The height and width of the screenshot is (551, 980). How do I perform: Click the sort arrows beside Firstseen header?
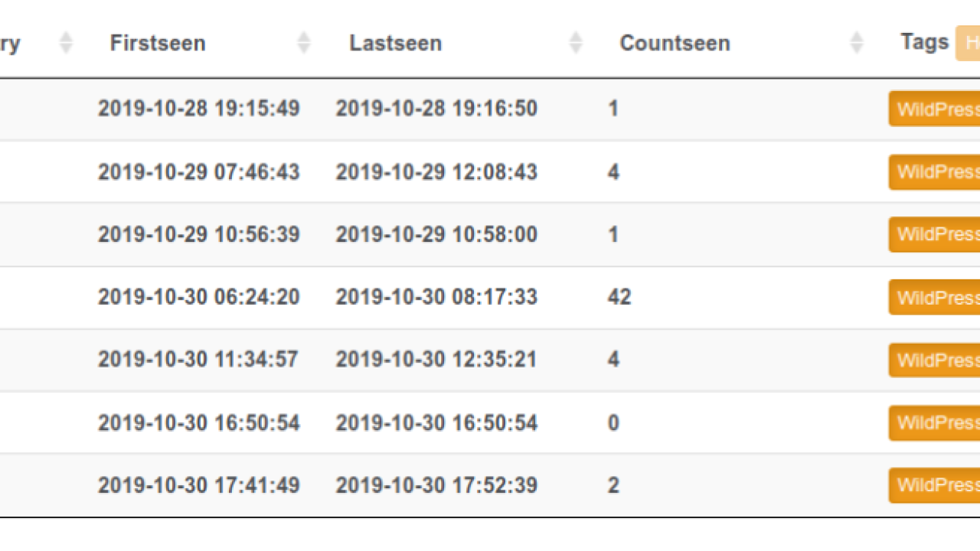(x=304, y=43)
